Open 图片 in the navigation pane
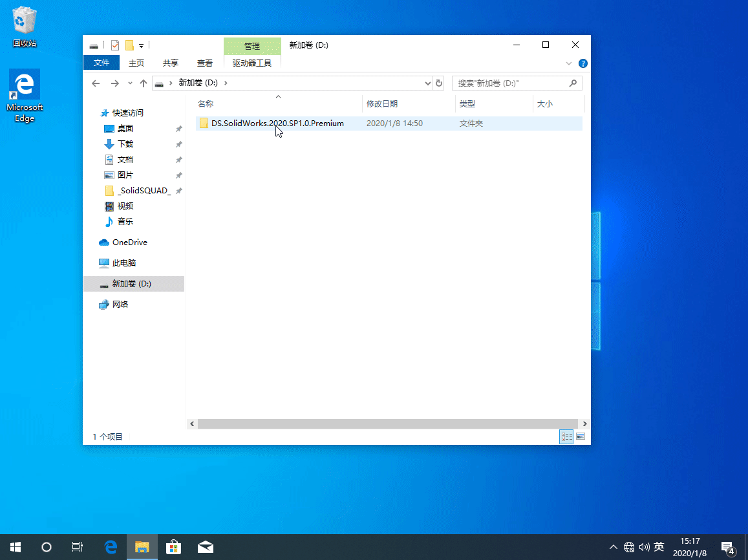This screenshot has width=748, height=560. click(x=125, y=175)
